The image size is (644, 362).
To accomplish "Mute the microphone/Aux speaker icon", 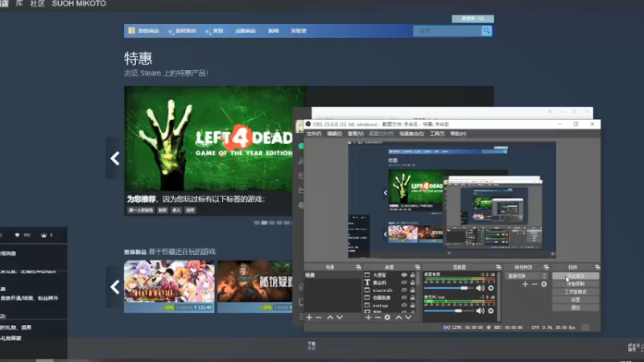I will [x=480, y=311].
